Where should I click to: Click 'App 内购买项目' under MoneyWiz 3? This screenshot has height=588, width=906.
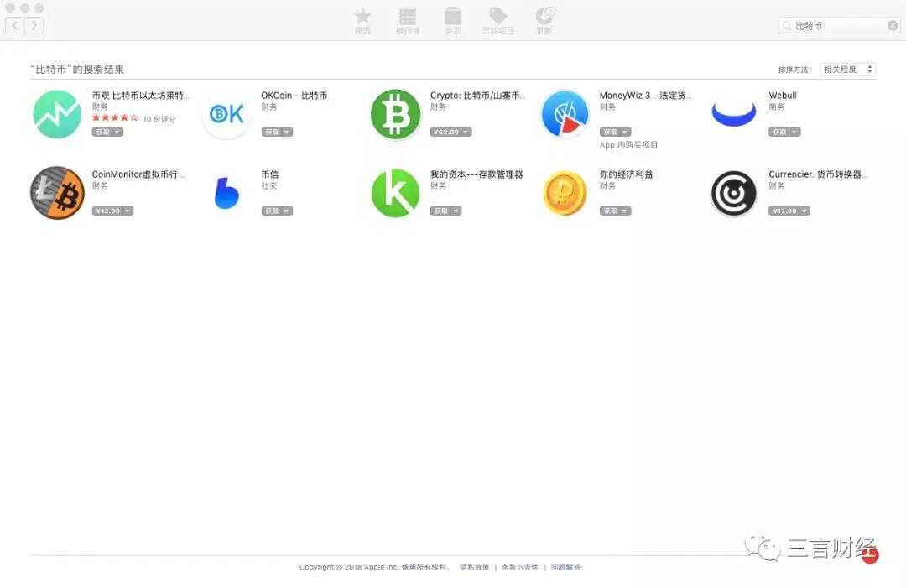[x=628, y=145]
